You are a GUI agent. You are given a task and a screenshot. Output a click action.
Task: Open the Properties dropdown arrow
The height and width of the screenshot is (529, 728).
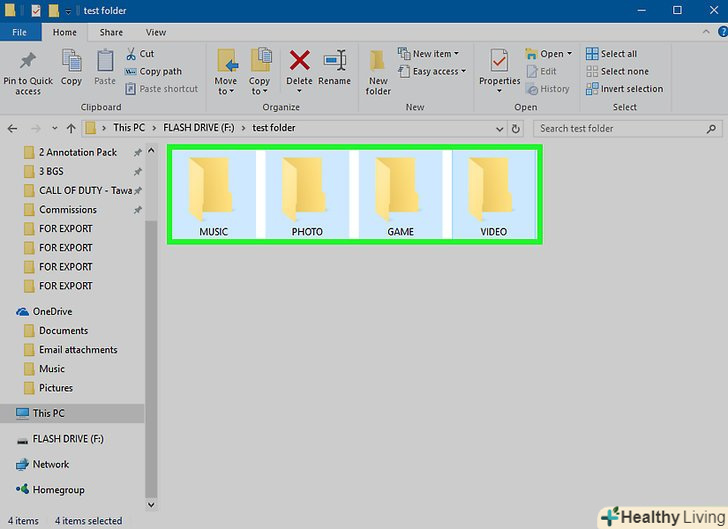[499, 91]
